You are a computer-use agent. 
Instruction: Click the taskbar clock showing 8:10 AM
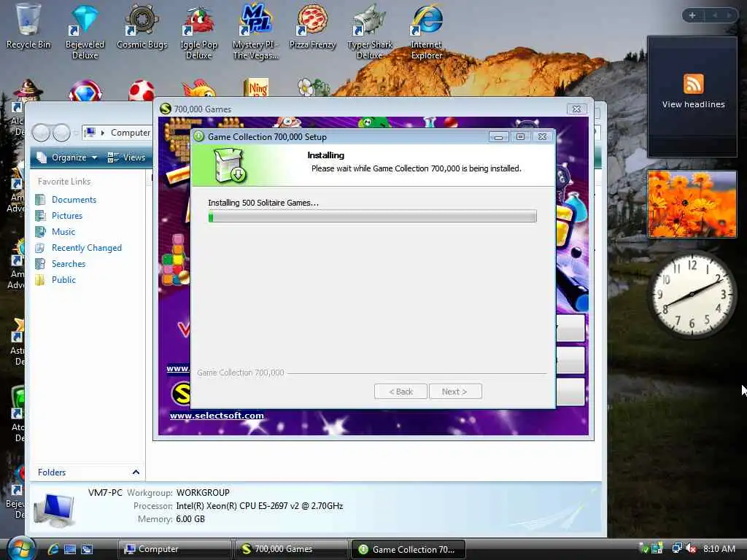point(719,548)
